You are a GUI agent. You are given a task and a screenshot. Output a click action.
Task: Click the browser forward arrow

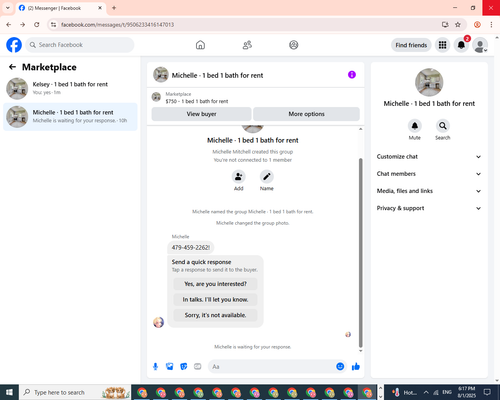(x=23, y=25)
